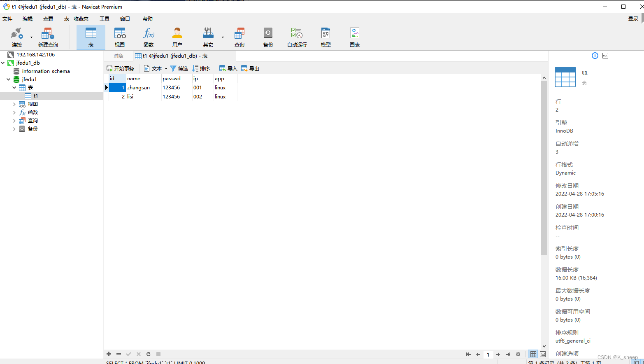The width and height of the screenshot is (644, 364).
Task: Go to next page of records
Action: pos(498,354)
